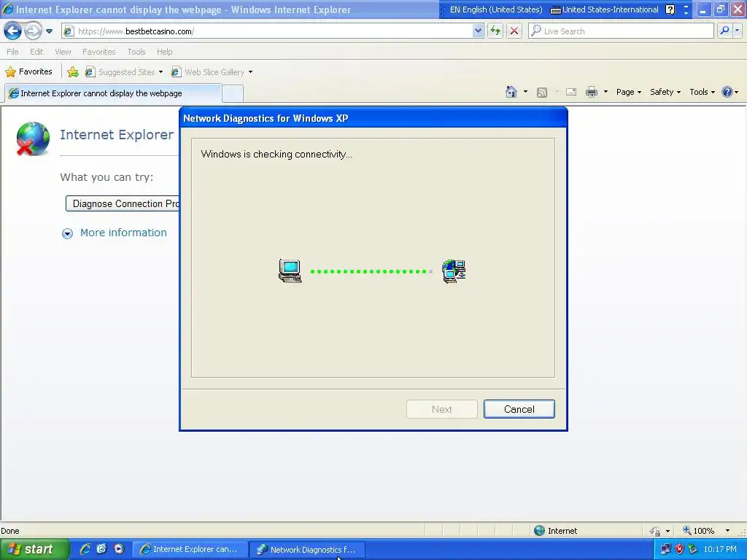The image size is (747, 560).
Task: Open the File menu
Action: click(13, 52)
